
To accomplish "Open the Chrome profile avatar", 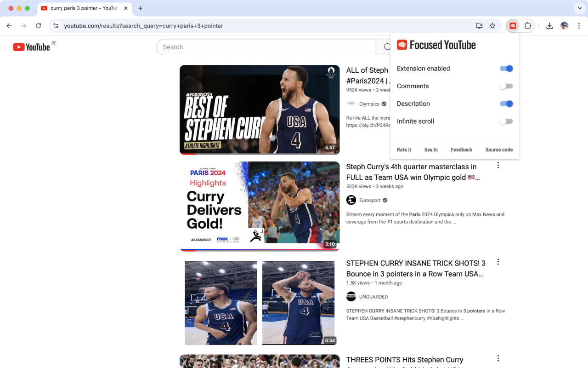I will (564, 26).
